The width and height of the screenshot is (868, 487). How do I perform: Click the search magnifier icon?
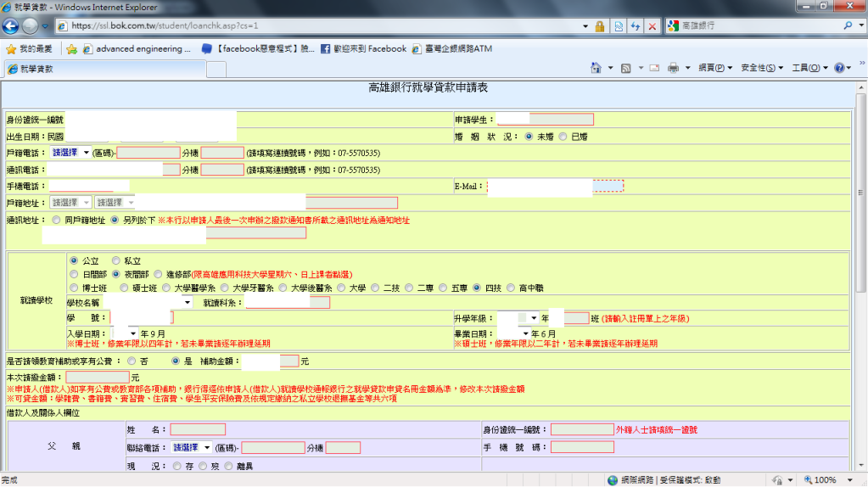848,25
